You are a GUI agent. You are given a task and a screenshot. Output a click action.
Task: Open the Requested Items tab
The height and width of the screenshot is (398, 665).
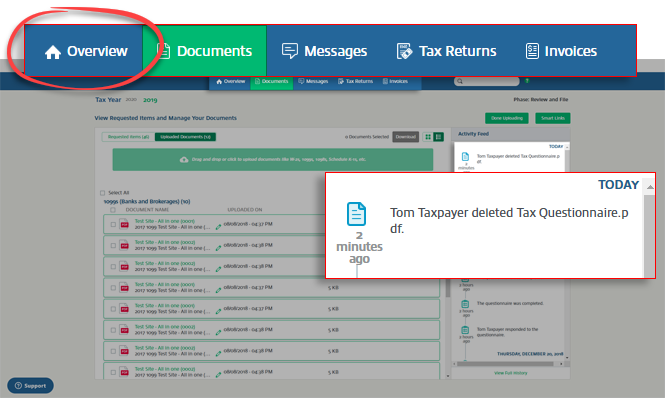(128, 137)
